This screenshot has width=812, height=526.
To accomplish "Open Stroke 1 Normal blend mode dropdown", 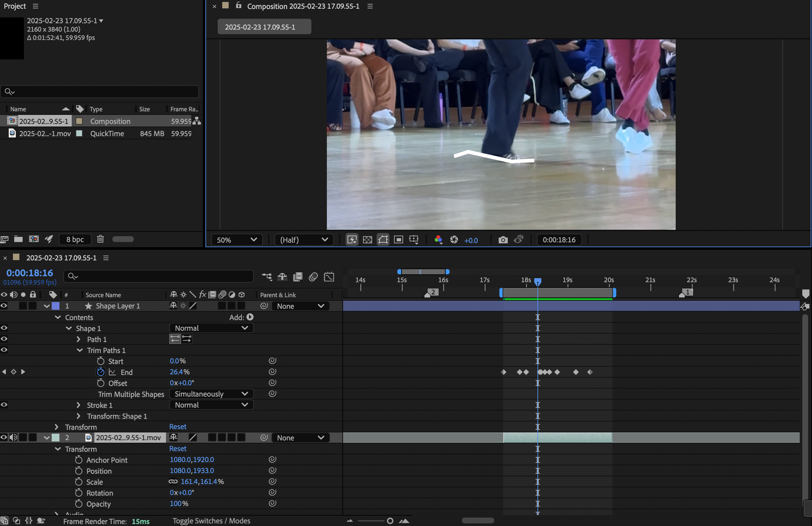I will coord(211,405).
